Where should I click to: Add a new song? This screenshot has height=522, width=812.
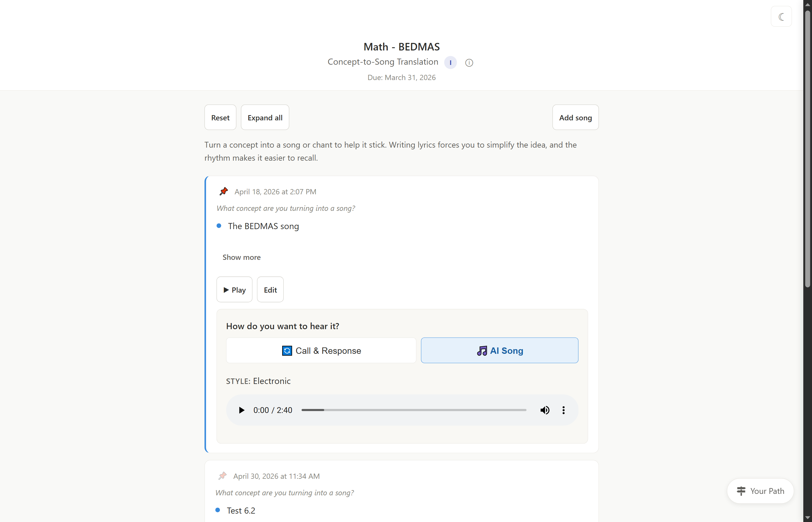[575, 117]
